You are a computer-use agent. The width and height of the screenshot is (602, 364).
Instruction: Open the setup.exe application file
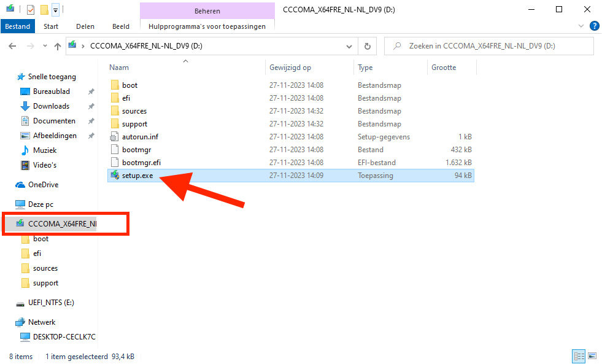point(137,176)
